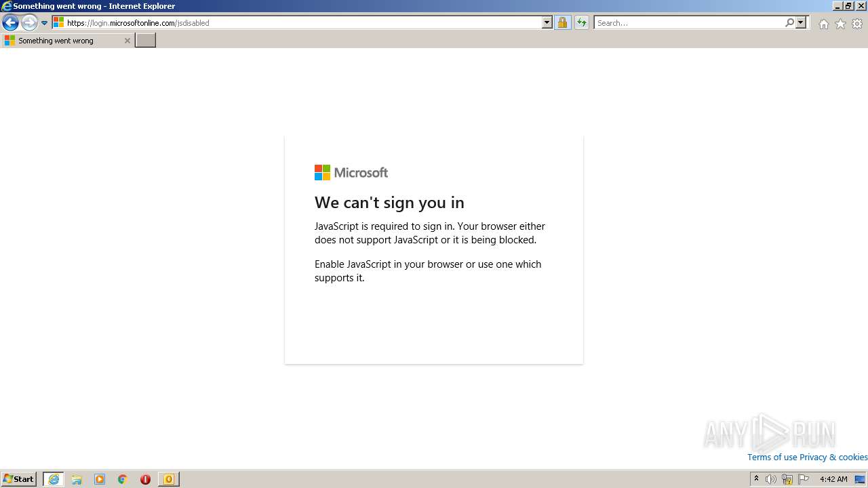Click the Show desktop button
This screenshot has width=868, height=488.
click(861, 479)
